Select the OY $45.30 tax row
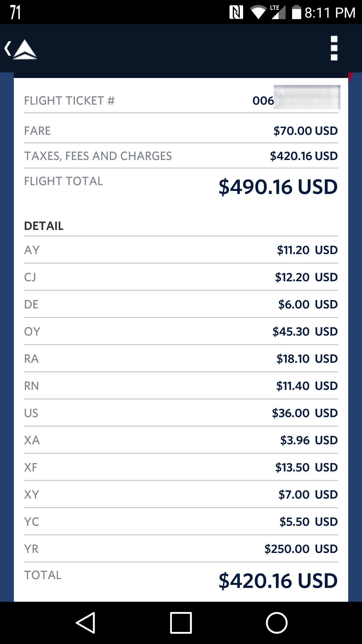The width and height of the screenshot is (362, 644). [181, 332]
